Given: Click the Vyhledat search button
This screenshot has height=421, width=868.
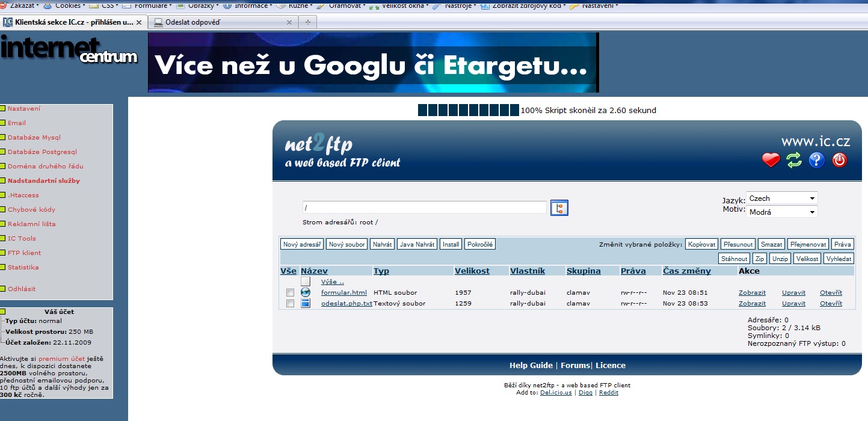Looking at the screenshot, I should [x=839, y=259].
